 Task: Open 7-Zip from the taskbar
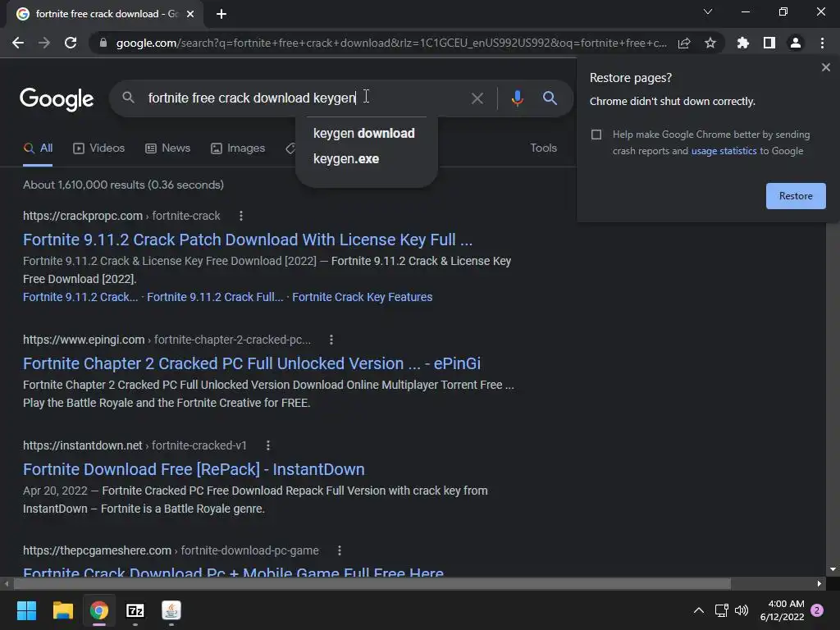(135, 610)
